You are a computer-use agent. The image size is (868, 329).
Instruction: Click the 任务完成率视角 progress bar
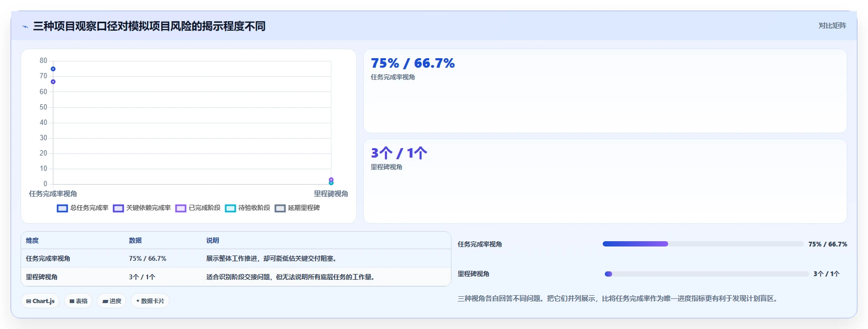[703, 244]
